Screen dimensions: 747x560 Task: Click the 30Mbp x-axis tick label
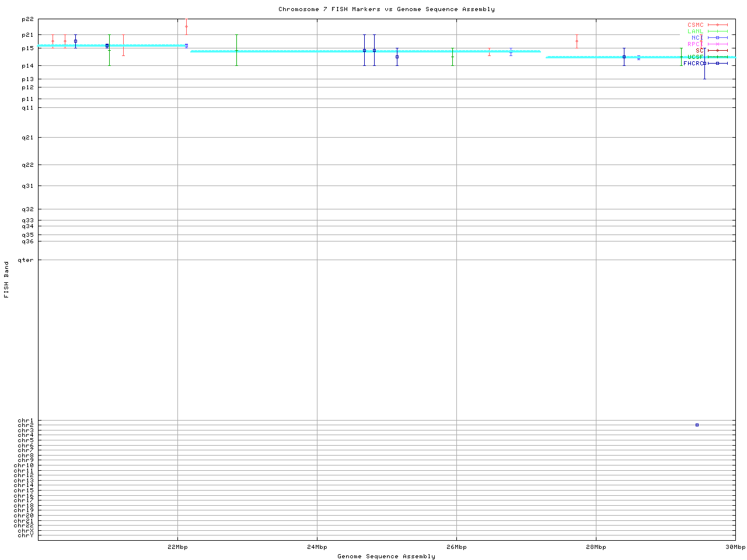point(735,547)
